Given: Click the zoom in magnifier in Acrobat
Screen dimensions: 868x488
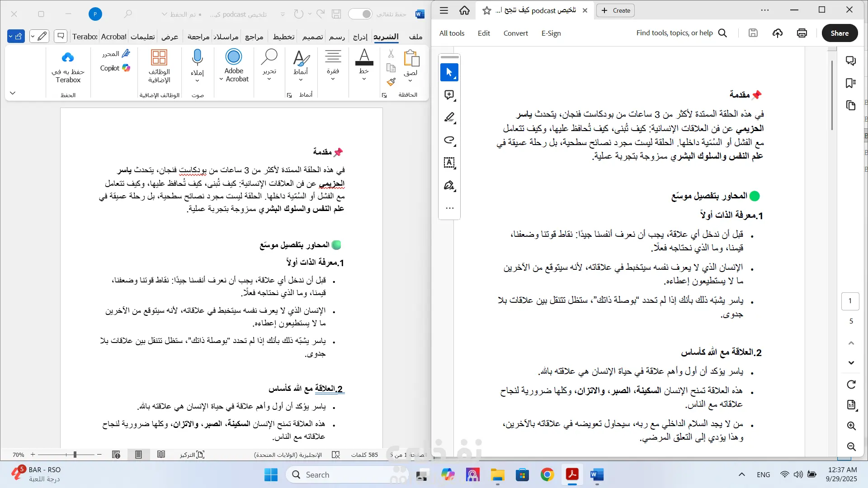Looking at the screenshot, I should pos(851,426).
